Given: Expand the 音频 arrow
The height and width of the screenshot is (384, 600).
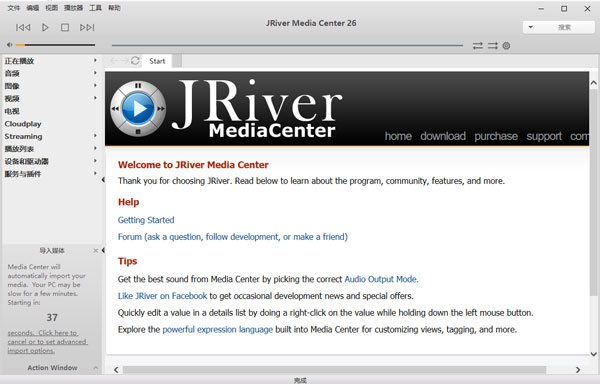Looking at the screenshot, I should [95, 73].
